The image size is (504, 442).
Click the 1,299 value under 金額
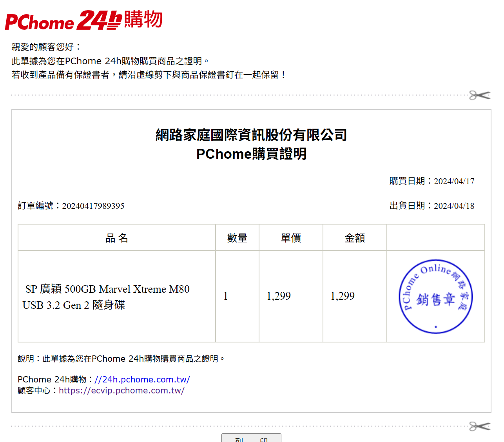(343, 296)
